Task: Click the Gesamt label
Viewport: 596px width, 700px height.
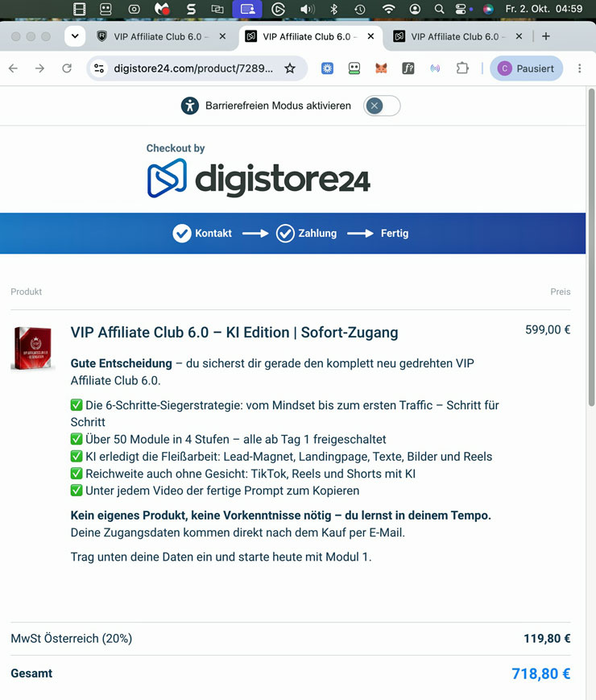Action: coord(31,673)
